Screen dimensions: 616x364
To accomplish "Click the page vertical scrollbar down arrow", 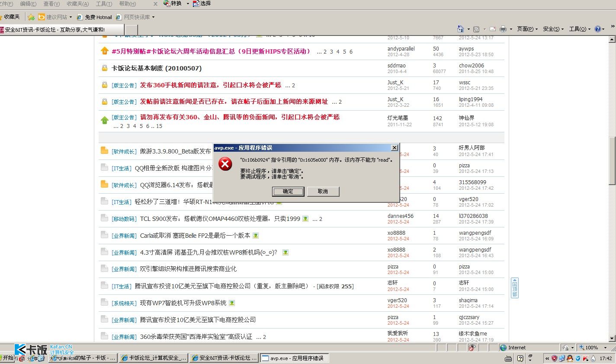I will [612, 338].
